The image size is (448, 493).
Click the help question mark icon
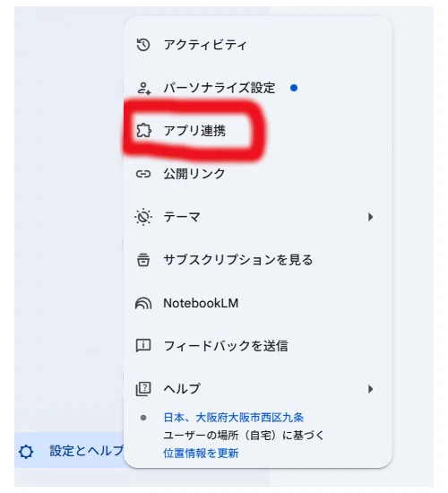(x=143, y=389)
